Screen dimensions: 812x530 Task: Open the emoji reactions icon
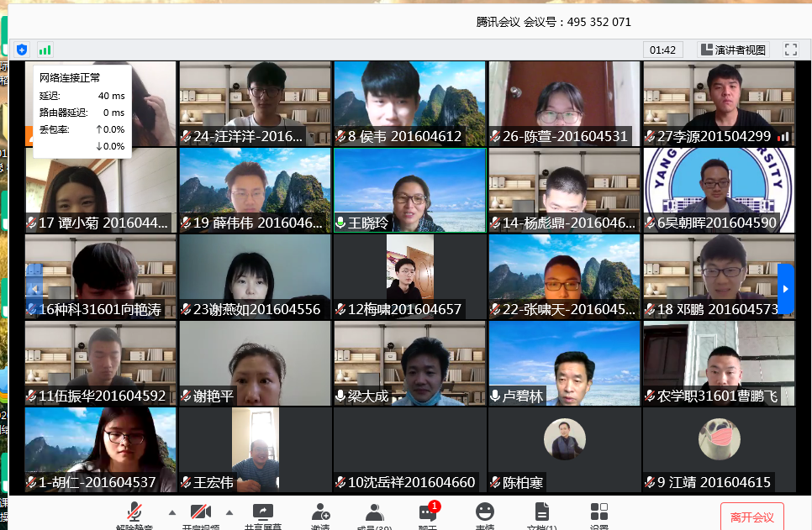pos(484,514)
